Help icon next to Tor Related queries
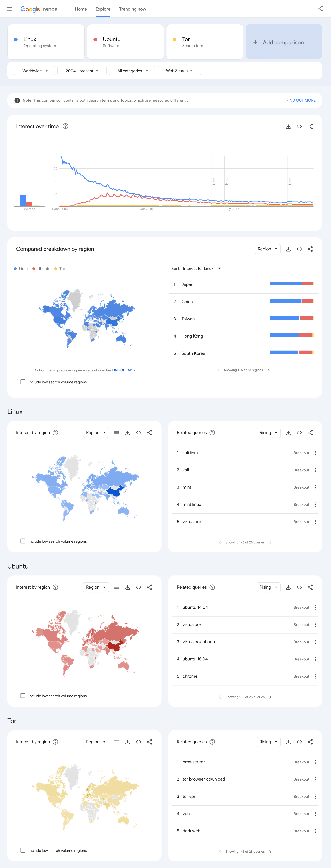Image resolution: width=331 pixels, height=868 pixels. [x=212, y=742]
